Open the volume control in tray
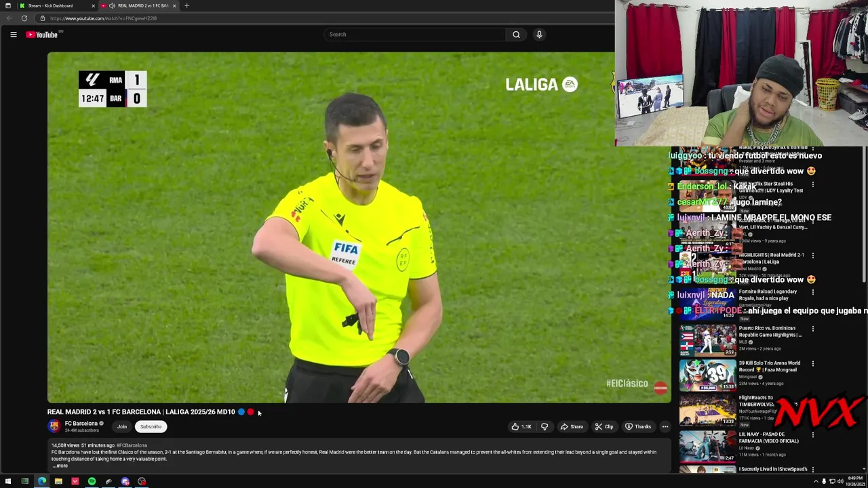Viewport: 868px width, 488px height. (x=840, y=481)
